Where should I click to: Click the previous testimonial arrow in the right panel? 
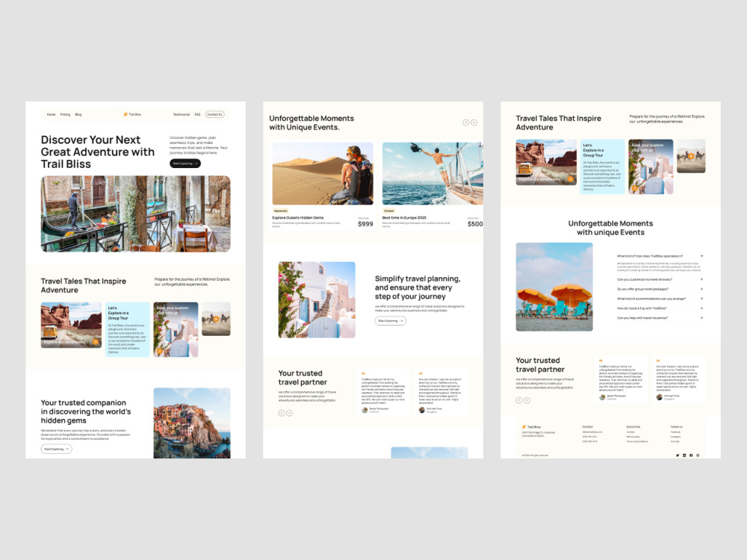click(x=519, y=400)
